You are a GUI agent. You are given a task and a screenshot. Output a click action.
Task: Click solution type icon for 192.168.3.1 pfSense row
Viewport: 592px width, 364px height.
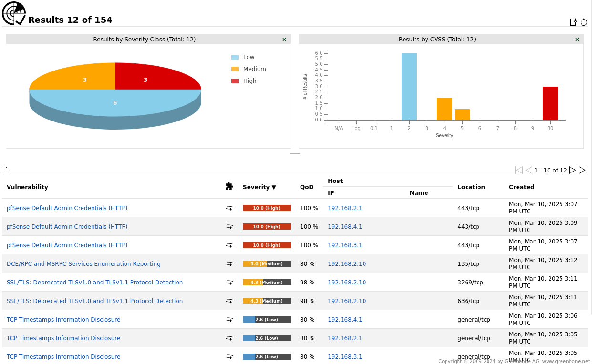point(229,245)
